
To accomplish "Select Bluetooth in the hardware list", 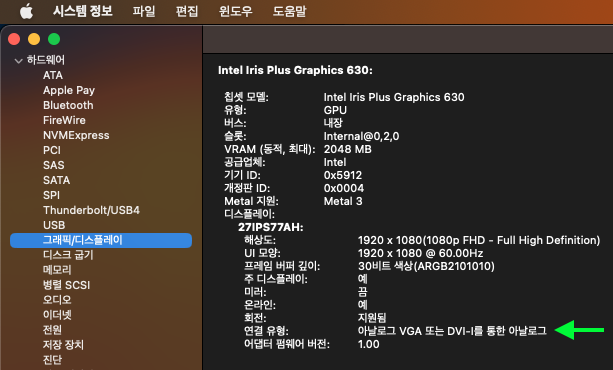I will point(68,105).
